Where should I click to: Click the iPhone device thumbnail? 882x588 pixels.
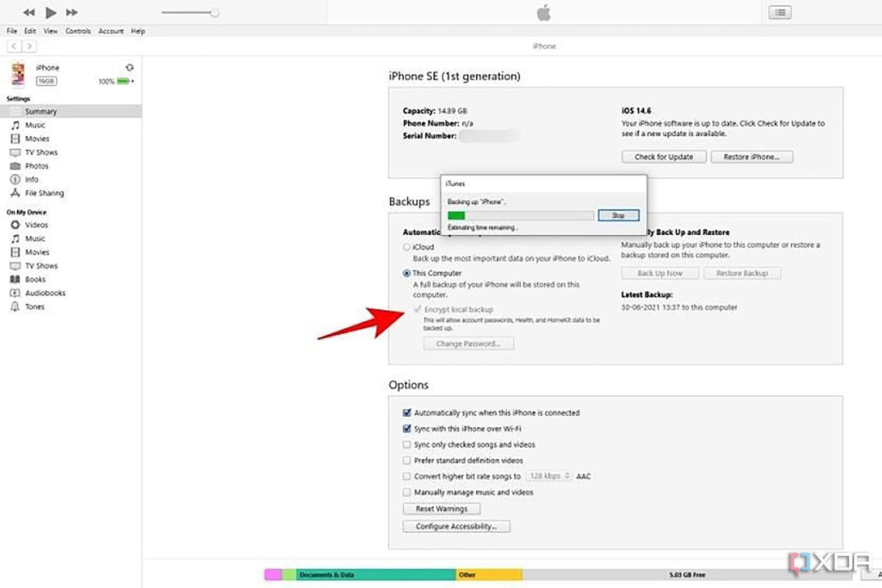pyautogui.click(x=18, y=74)
